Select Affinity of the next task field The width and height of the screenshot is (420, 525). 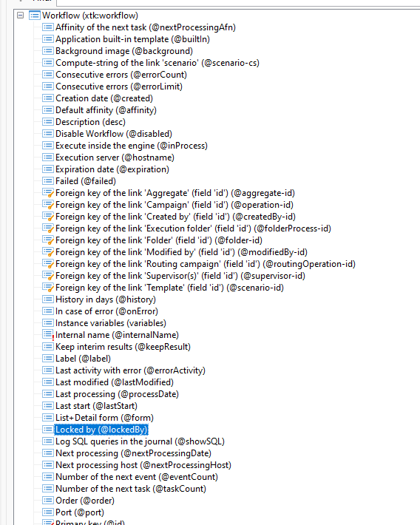coord(146,27)
